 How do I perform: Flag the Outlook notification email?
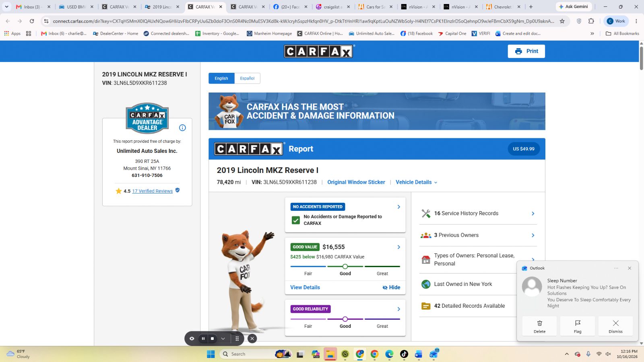578,326
